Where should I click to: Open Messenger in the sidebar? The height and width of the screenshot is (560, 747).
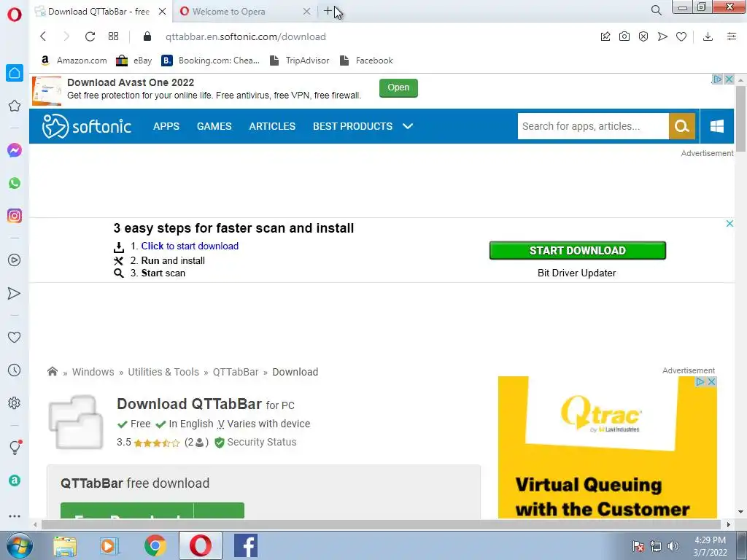[x=15, y=150]
